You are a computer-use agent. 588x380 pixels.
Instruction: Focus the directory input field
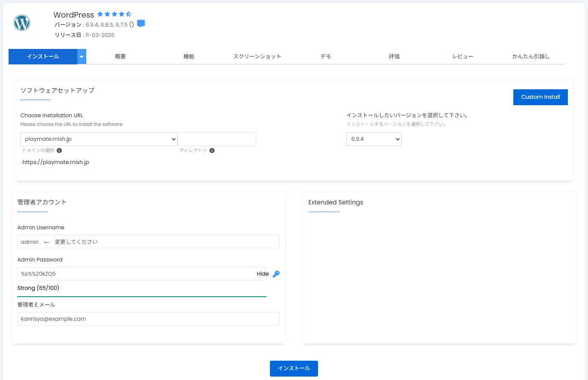pyautogui.click(x=217, y=139)
